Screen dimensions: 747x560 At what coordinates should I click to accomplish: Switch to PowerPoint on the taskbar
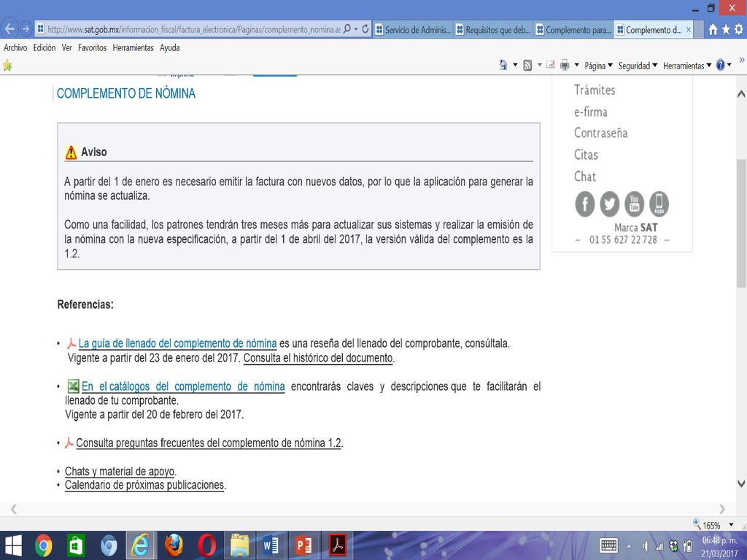tap(304, 545)
